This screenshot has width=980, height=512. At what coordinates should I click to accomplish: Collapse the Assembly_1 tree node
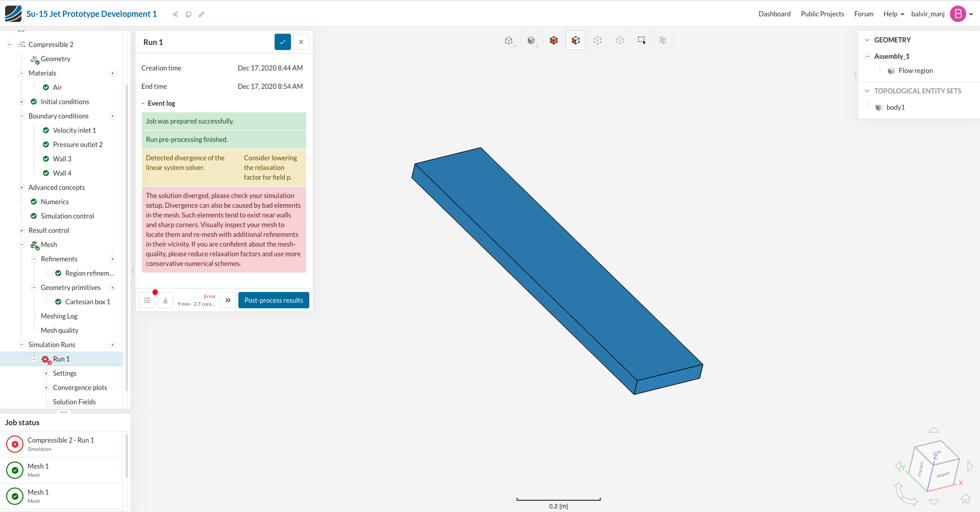867,56
